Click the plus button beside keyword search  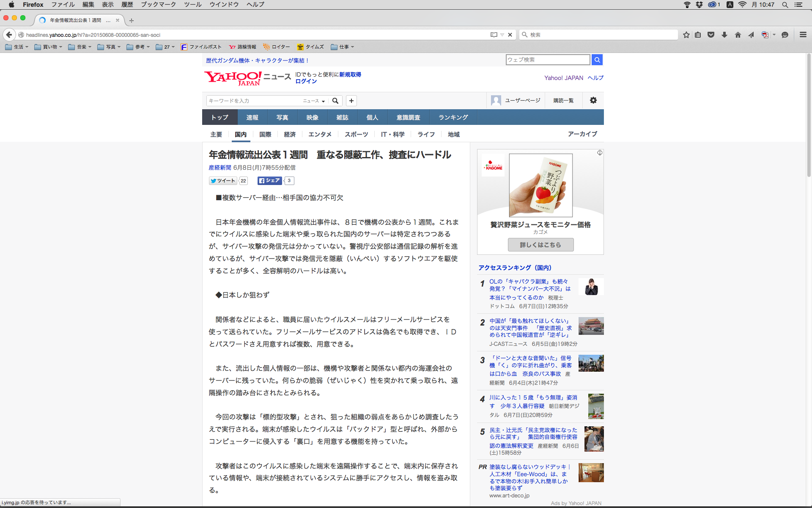[x=351, y=101]
